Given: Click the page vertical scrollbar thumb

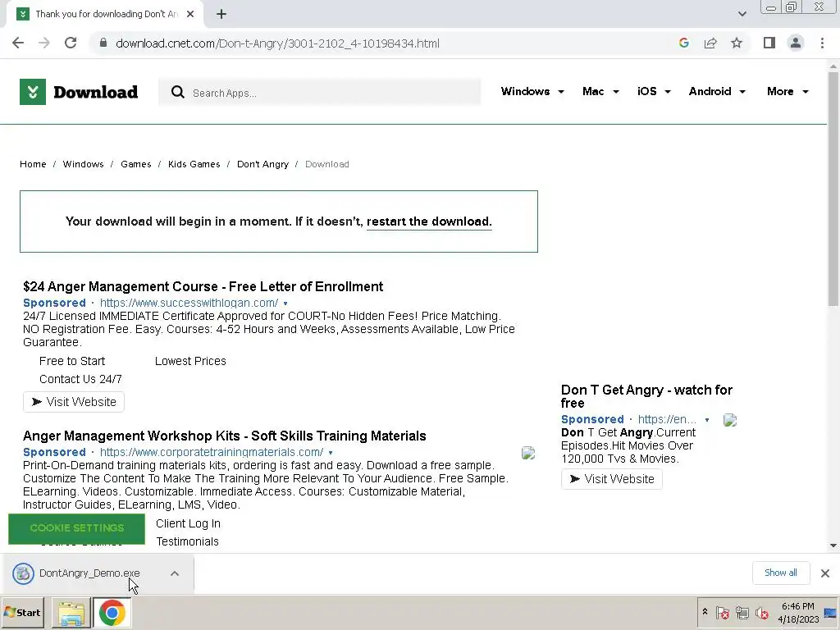Looking at the screenshot, I should [833, 189].
